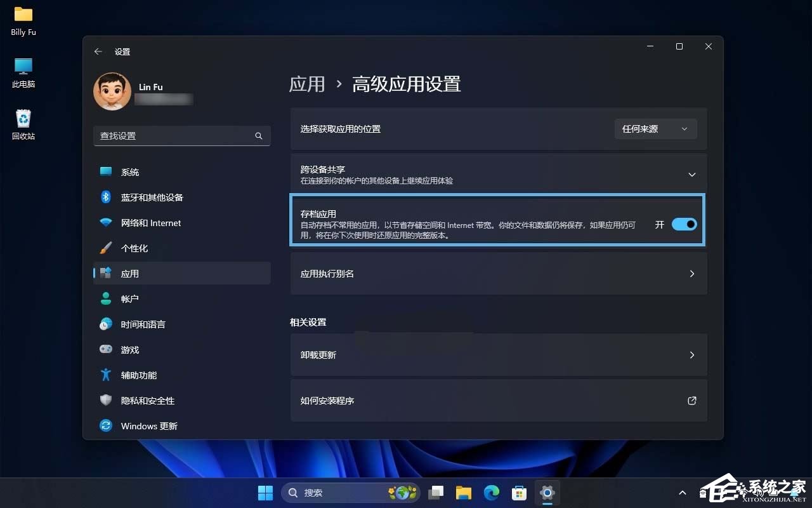Click the 个性化 paintbrush icon
Viewport: 812px width, 508px height.
point(105,248)
